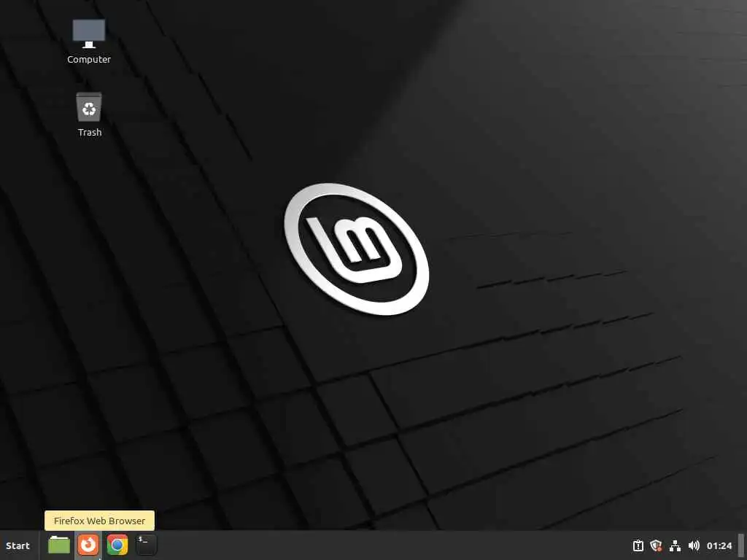Click the show desktop strip beside the clock

741,545
